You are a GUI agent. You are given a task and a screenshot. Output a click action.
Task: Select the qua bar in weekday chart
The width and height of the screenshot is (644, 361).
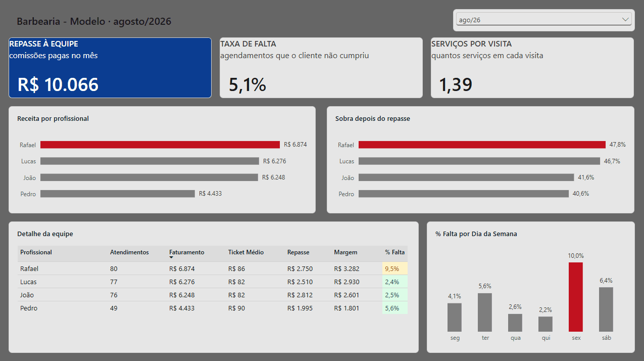515,323
